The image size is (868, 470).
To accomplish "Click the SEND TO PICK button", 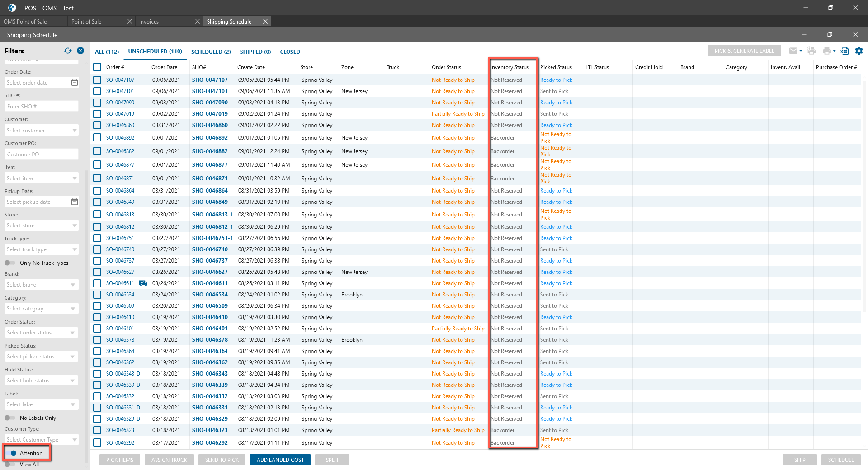I will pos(222,460).
